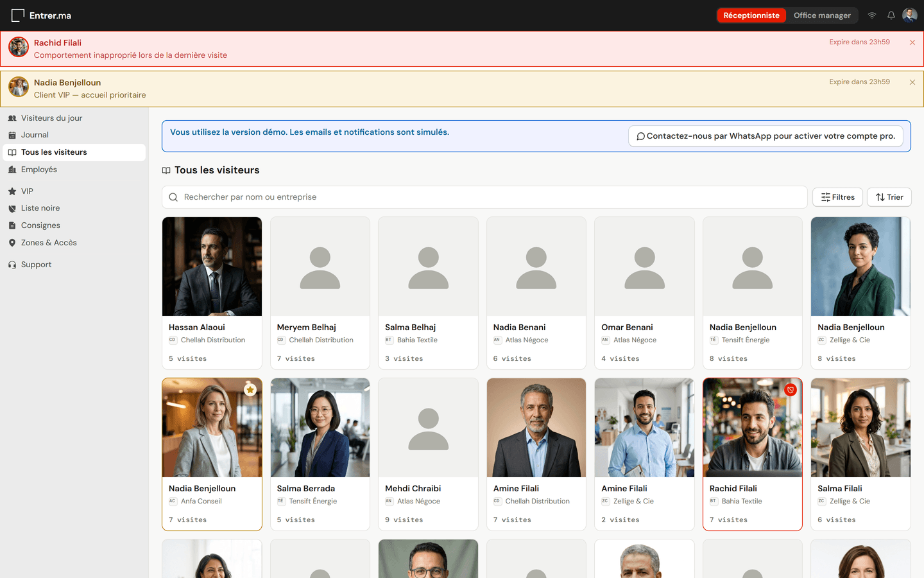Select Tous les visiteurs in sidebar

(x=74, y=152)
